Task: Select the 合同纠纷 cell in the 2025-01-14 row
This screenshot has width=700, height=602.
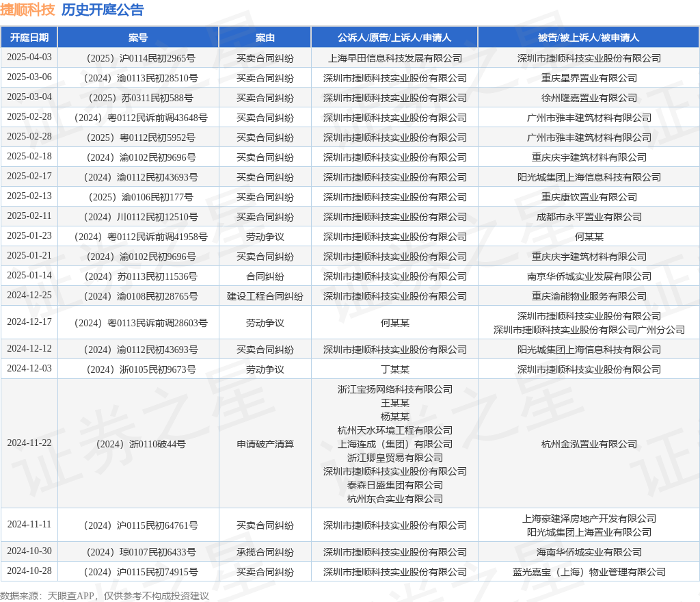Action: point(265,276)
